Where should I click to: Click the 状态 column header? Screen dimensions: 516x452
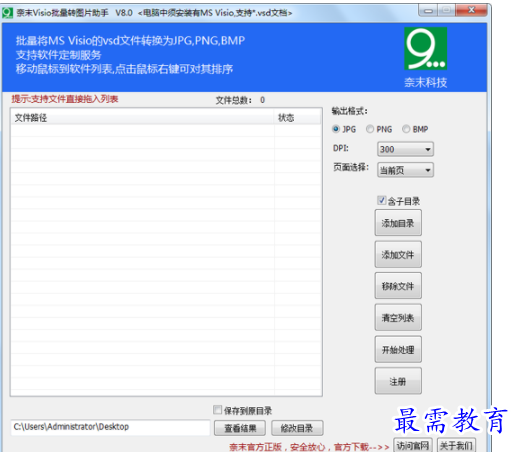coord(298,118)
